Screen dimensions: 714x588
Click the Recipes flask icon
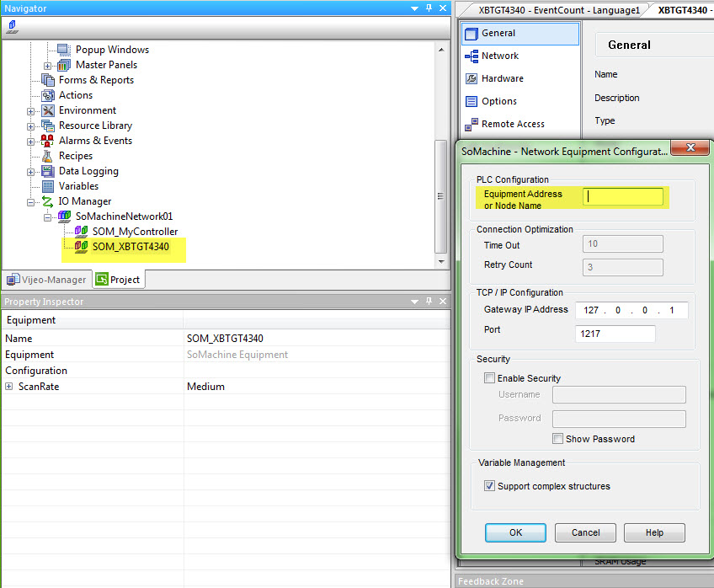[47, 156]
